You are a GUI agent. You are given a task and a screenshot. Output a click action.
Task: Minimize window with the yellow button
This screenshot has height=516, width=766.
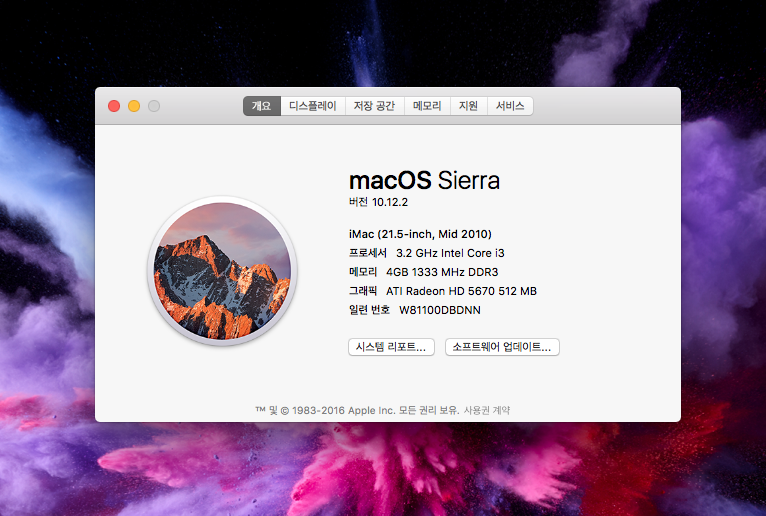[134, 106]
